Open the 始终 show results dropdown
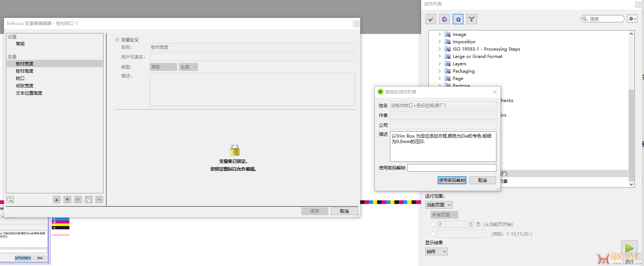The height and width of the screenshot is (266, 644). click(437, 251)
